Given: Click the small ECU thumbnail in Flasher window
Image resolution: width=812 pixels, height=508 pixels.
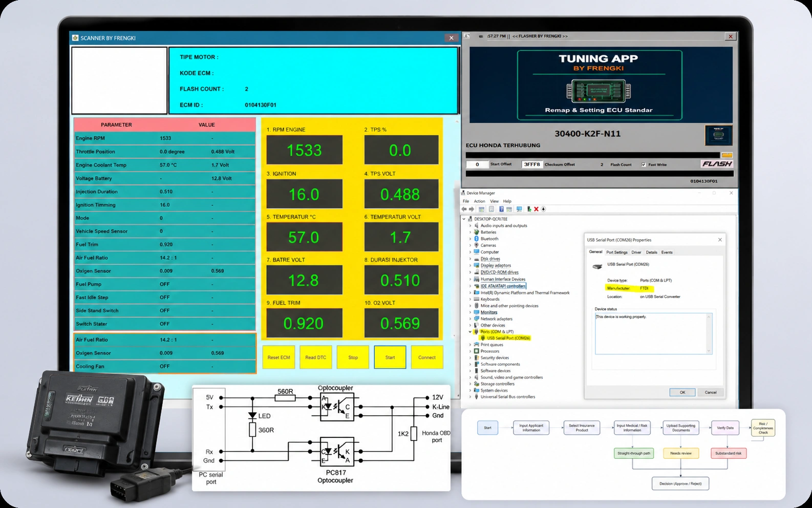Looking at the screenshot, I should pos(718,135).
